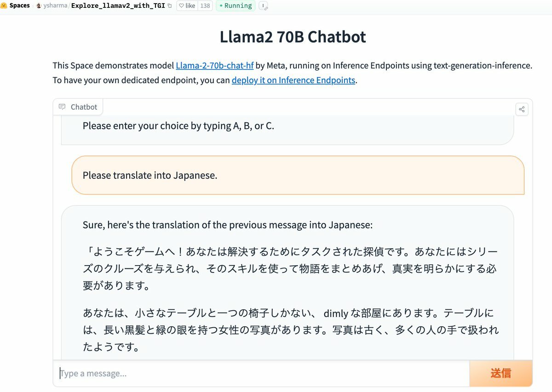Click the Hugging Face emoji logo

(4, 6)
